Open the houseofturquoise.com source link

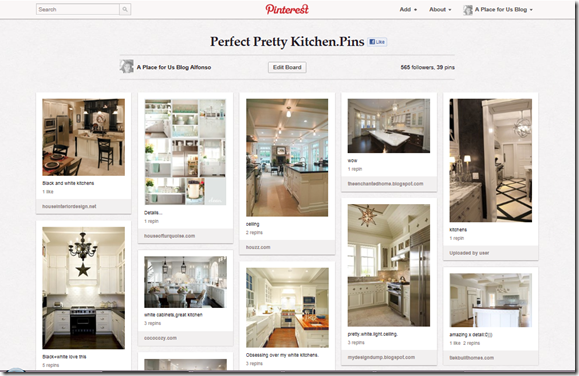(x=169, y=236)
